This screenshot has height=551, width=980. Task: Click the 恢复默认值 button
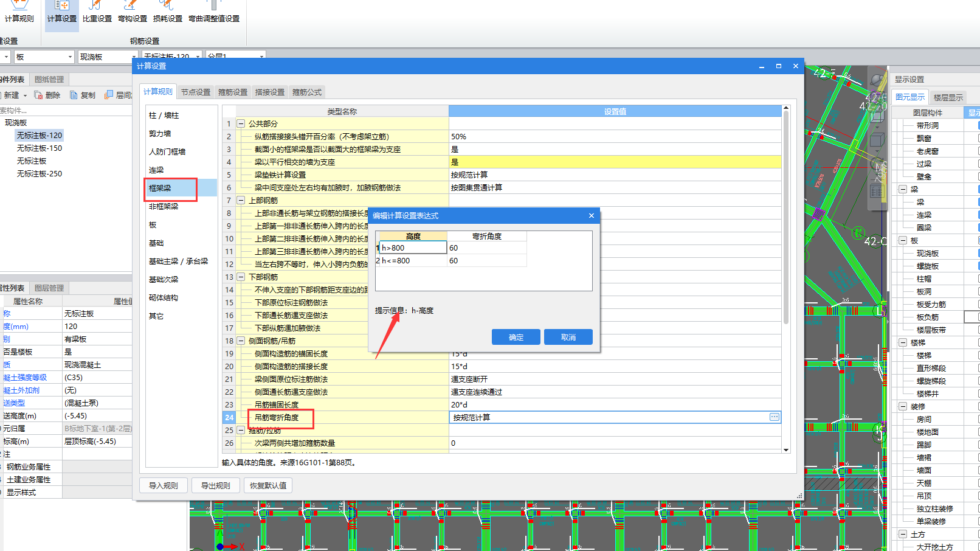(268, 485)
